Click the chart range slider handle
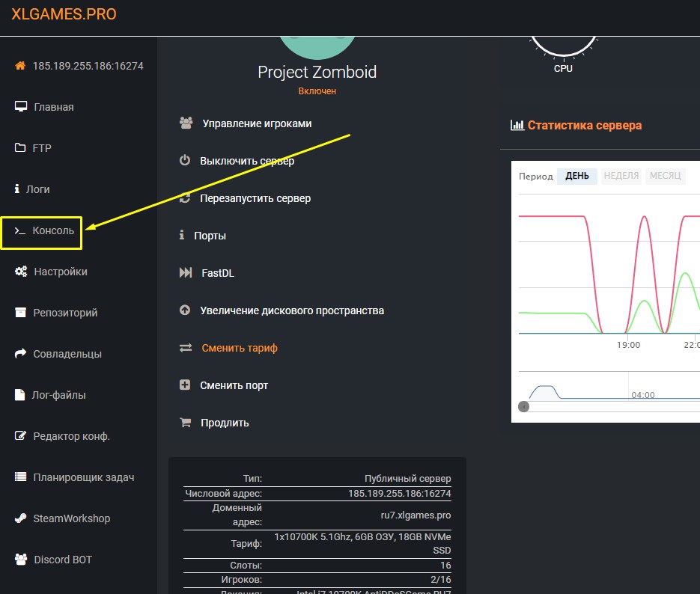 (523, 407)
